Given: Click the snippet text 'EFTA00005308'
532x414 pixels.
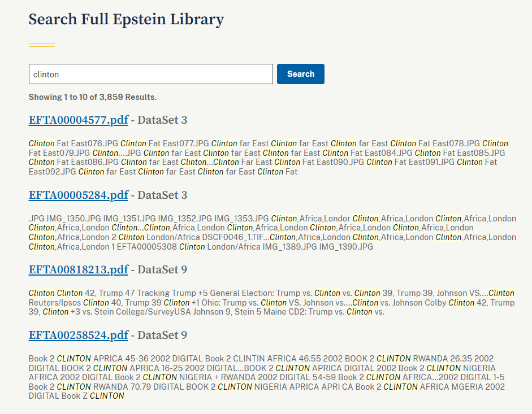Looking at the screenshot, I should [x=146, y=247].
